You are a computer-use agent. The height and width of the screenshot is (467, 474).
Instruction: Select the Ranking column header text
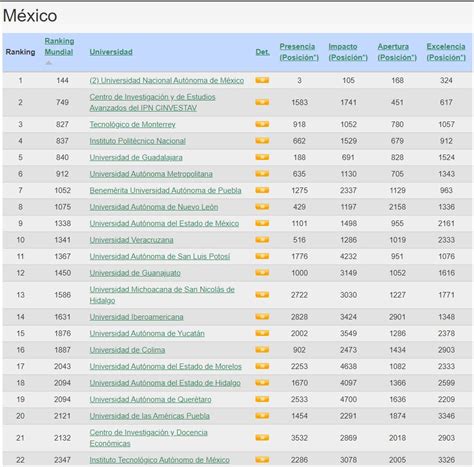tap(20, 52)
